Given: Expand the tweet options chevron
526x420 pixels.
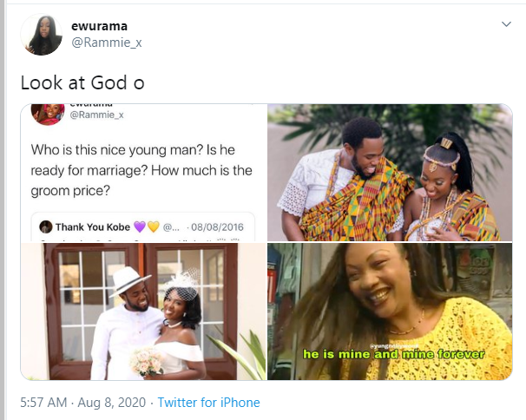Looking at the screenshot, I should coord(506,24).
